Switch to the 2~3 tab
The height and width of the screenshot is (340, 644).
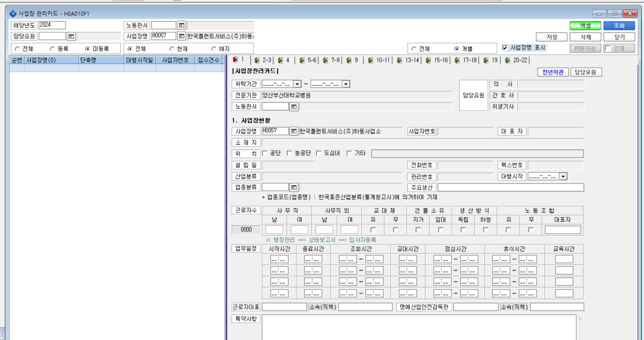(263, 60)
